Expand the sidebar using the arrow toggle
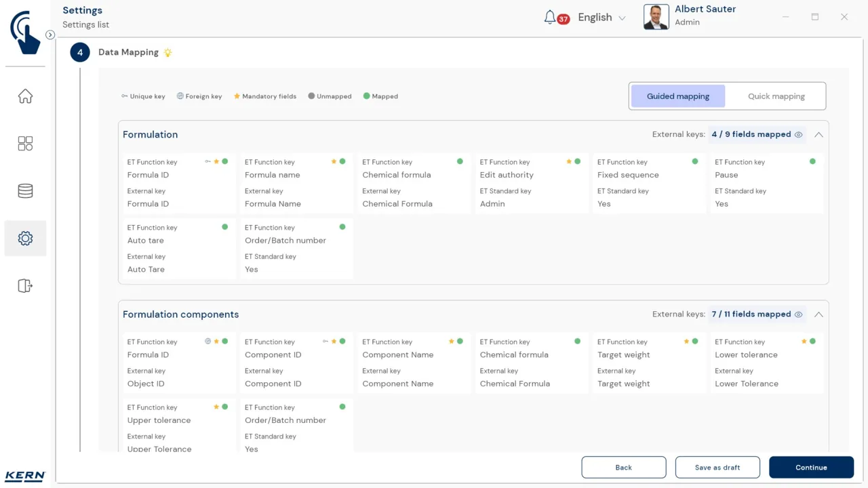The image size is (868, 488). point(50,35)
